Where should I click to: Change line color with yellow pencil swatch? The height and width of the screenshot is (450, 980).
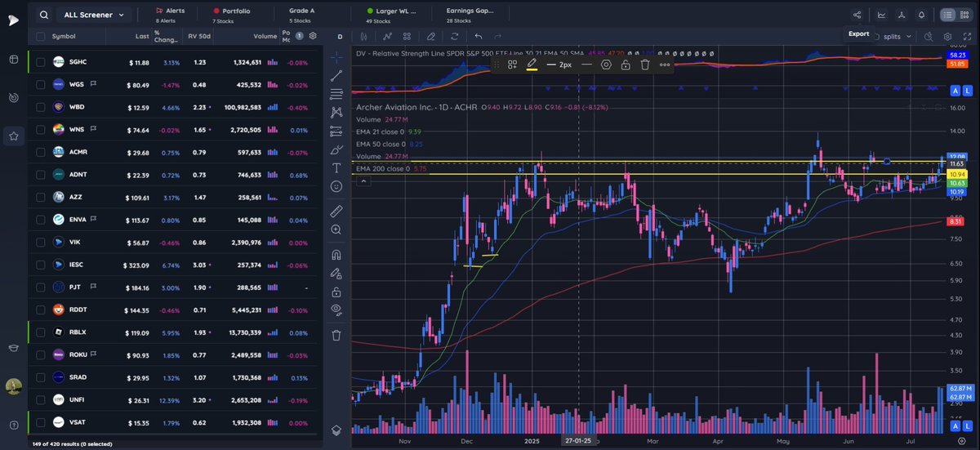click(x=532, y=64)
